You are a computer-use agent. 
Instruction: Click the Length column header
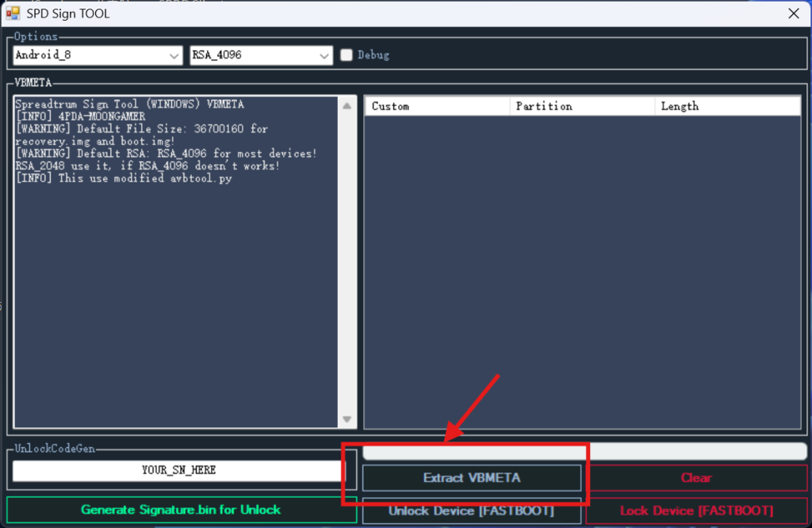728,106
